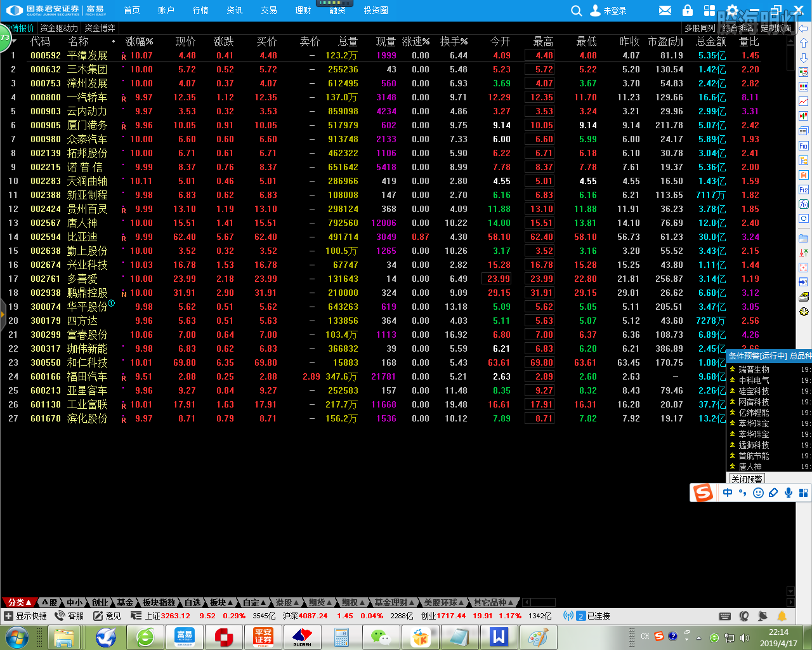This screenshot has width=812, height=650.
Task: Select 多股同列 view button
Action: coord(700,28)
